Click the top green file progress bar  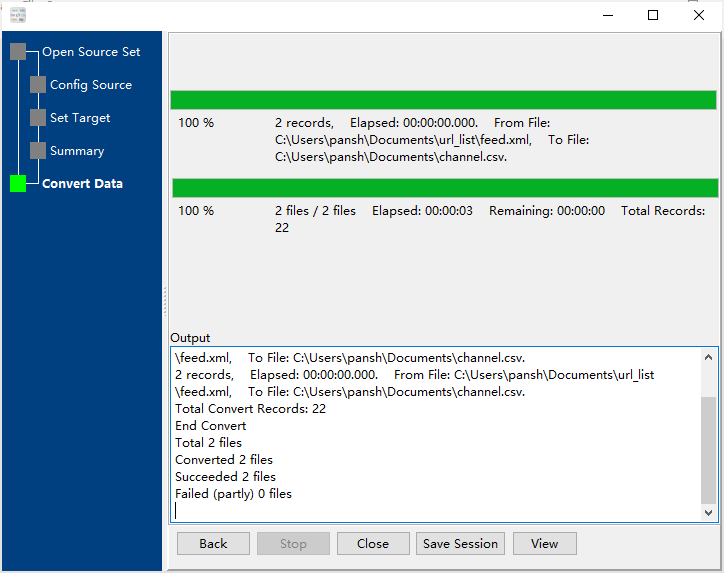pyautogui.click(x=443, y=100)
